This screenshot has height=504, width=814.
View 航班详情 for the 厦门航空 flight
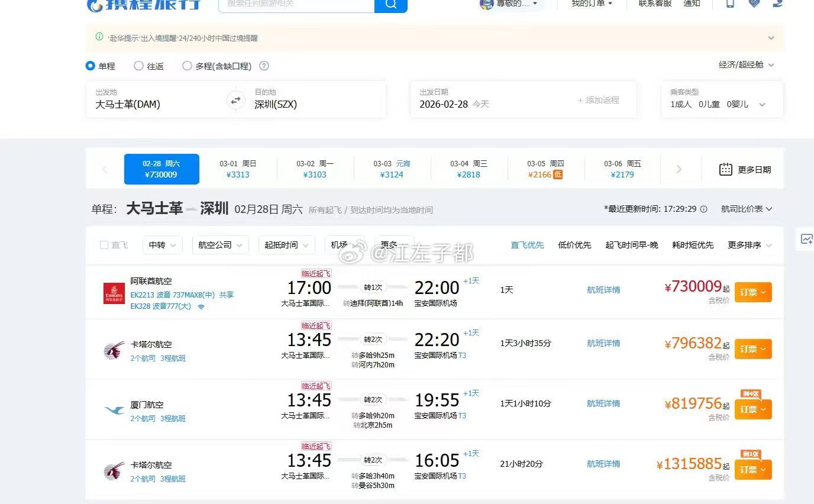pyautogui.click(x=603, y=403)
